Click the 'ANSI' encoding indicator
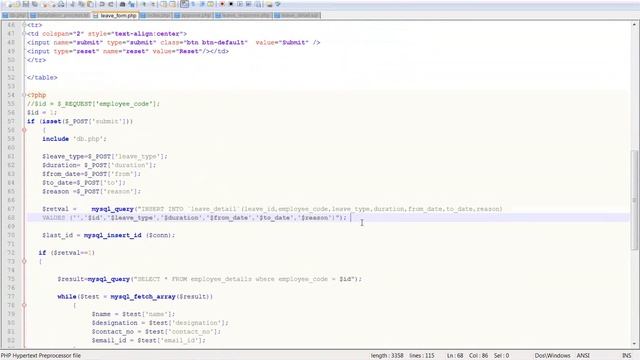Viewport: 640px width, 360px height. [583, 356]
